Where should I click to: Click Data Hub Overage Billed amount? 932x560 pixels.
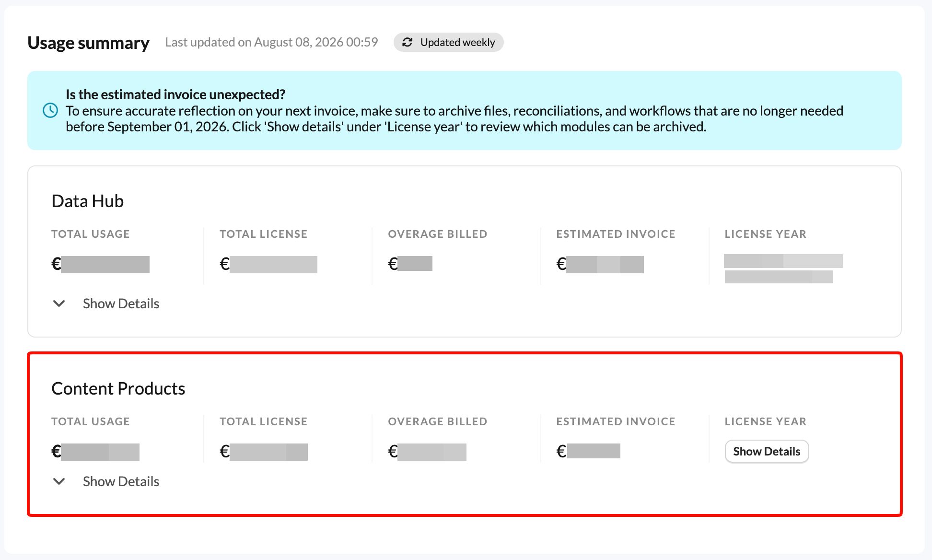click(410, 264)
